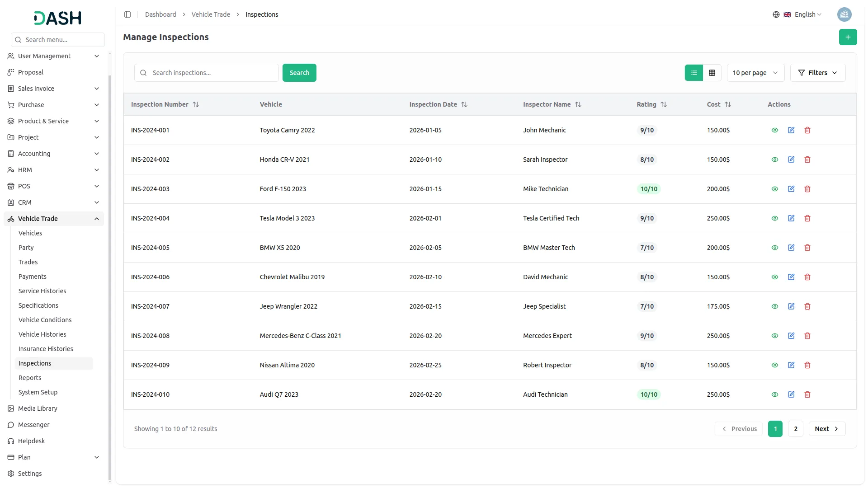868x488 pixels.
Task: Edit inspection INS-2024-005
Action: (791, 248)
